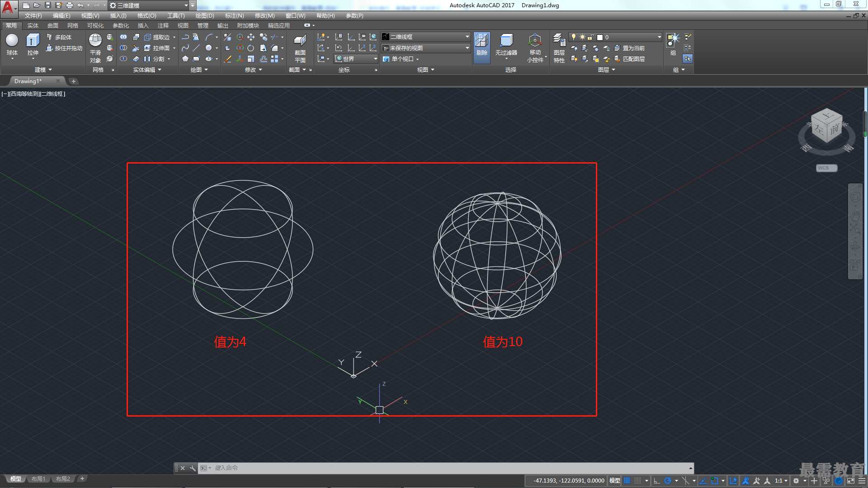Screen dimensions: 868x488
Task: Select the 分割 separate solid tool
Action: pos(155,59)
